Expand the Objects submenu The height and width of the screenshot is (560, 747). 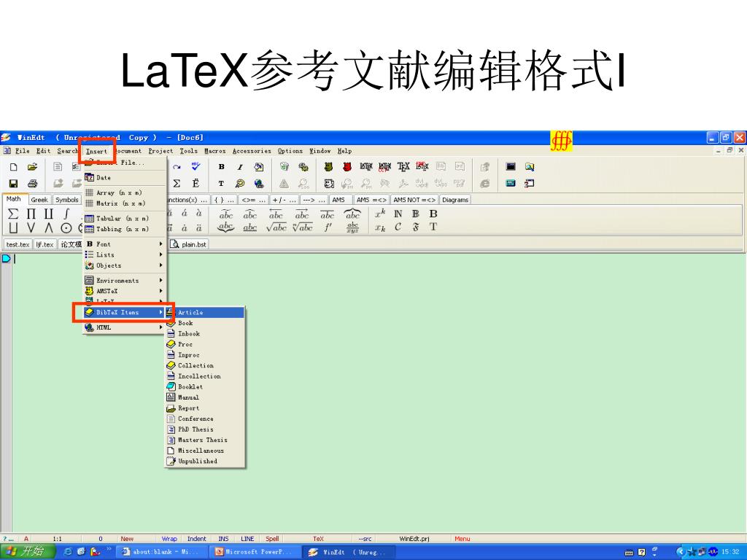(124, 265)
